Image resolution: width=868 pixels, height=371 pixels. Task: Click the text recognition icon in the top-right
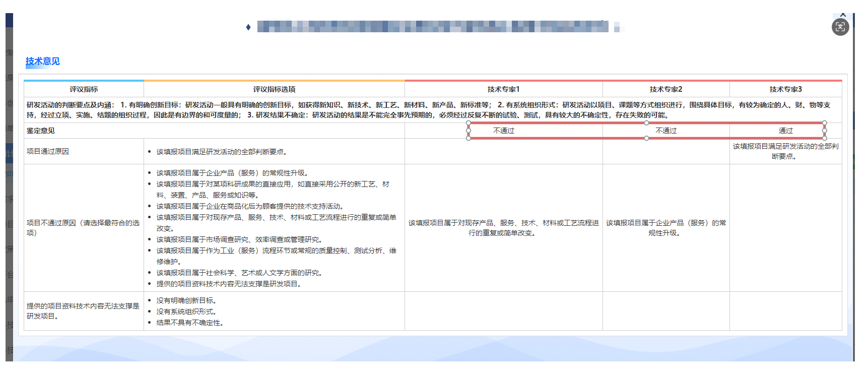(840, 27)
